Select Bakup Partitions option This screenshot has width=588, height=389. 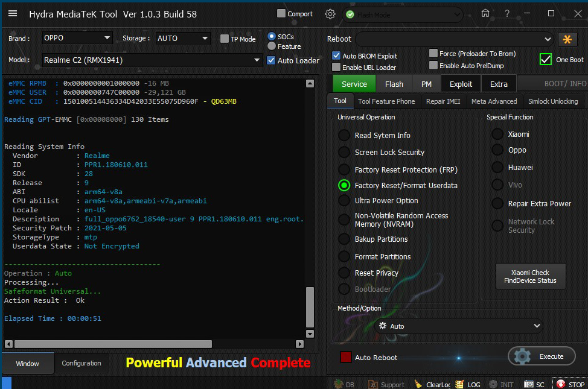344,239
